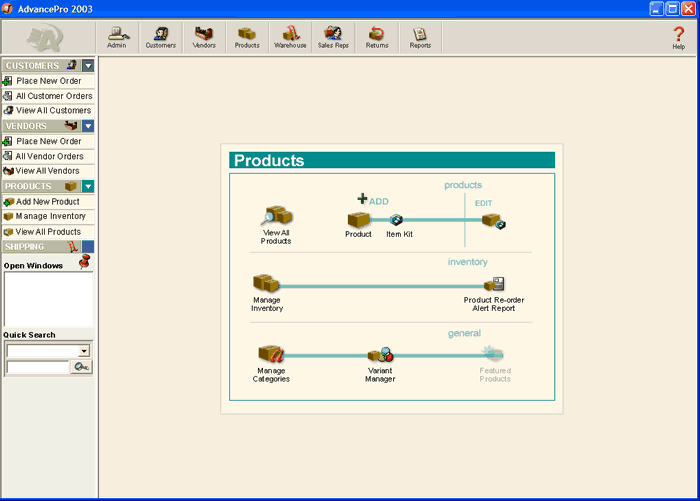Click Place New Order under Vendors

point(48,141)
